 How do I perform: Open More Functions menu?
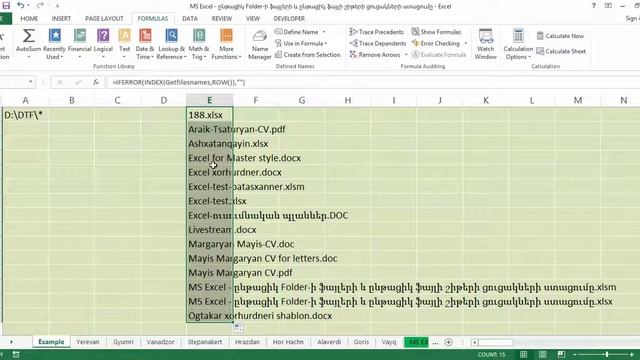pyautogui.click(x=226, y=44)
